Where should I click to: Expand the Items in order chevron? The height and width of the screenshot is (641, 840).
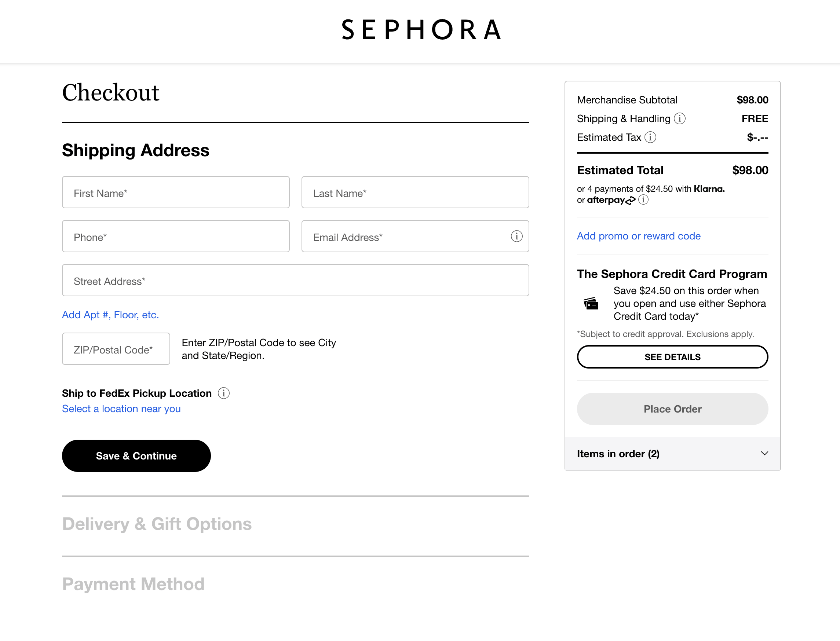point(764,453)
